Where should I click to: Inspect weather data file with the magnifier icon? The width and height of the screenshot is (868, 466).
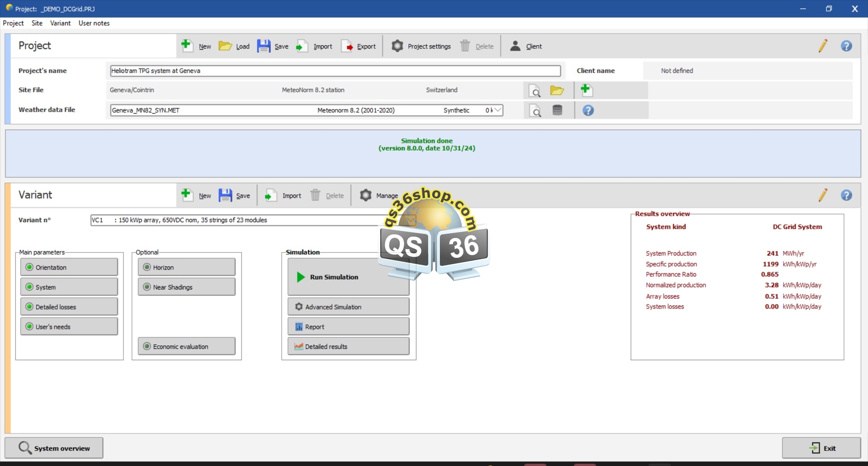click(535, 110)
